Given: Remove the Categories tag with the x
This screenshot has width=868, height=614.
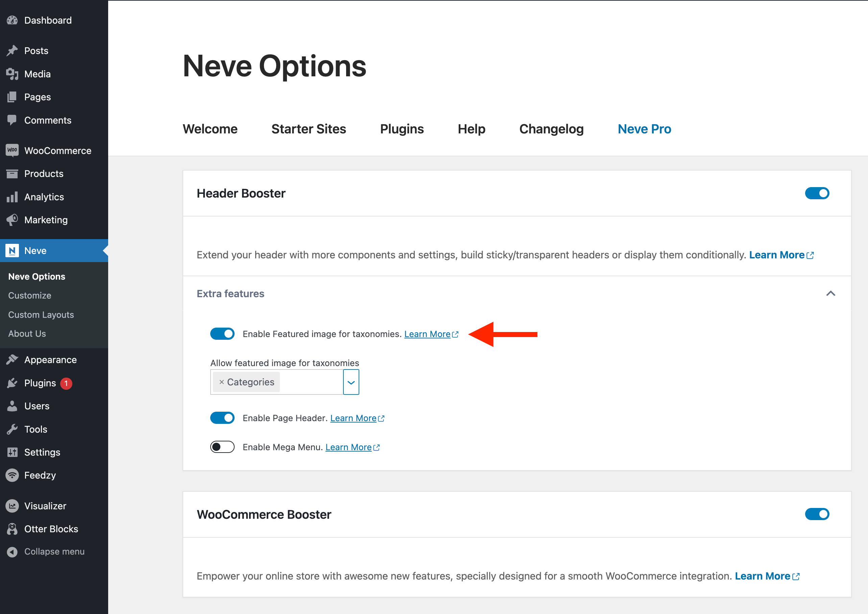Looking at the screenshot, I should 222,382.
